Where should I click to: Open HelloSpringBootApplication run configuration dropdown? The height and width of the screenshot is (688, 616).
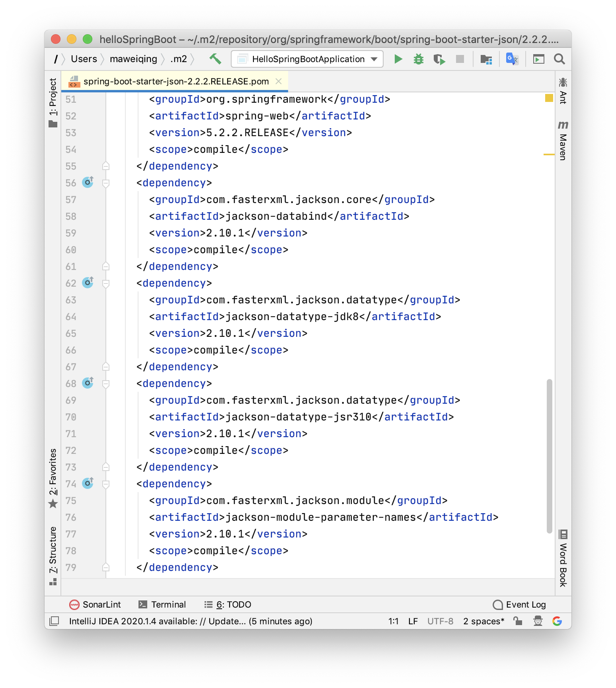click(307, 59)
